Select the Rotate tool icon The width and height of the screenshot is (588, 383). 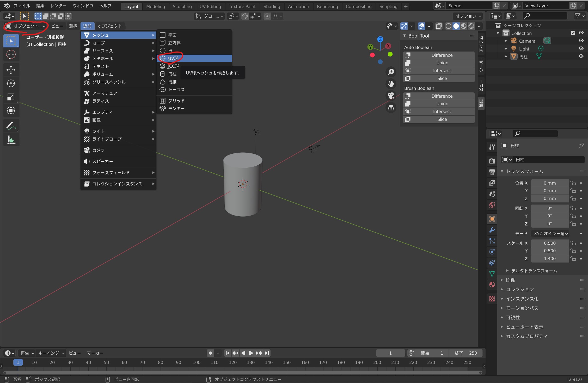pos(11,83)
